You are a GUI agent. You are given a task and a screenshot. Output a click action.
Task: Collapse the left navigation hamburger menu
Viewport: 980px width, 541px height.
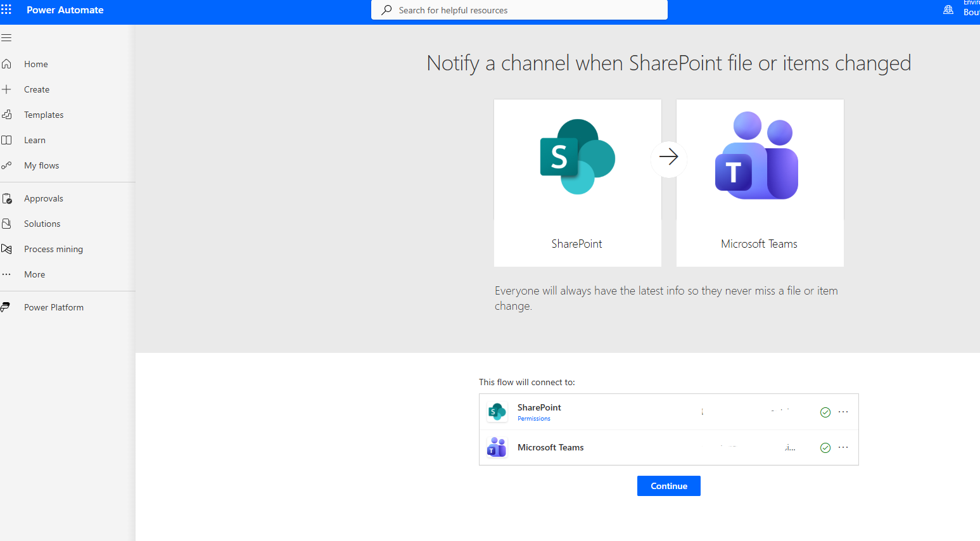coord(6,38)
